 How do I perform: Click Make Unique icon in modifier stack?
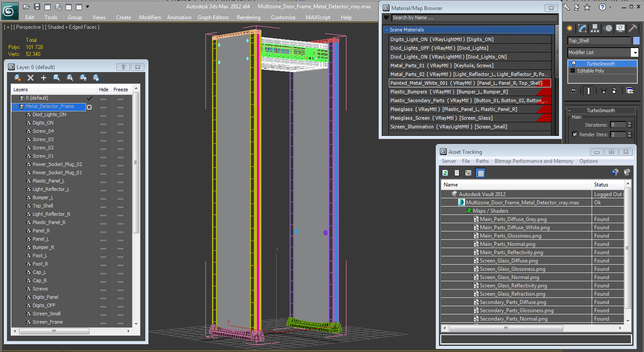(x=603, y=90)
